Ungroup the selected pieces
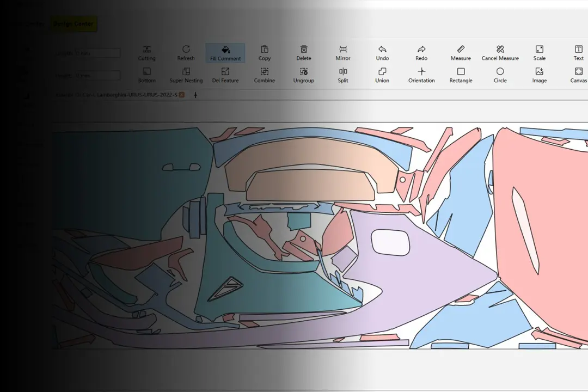This screenshot has width=588, height=392. (304, 75)
